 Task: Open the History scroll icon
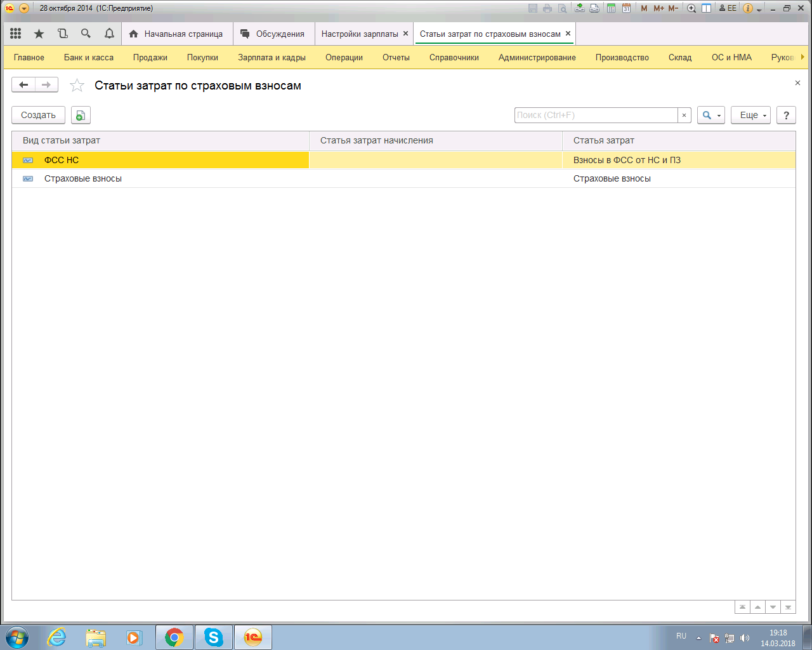[62, 34]
